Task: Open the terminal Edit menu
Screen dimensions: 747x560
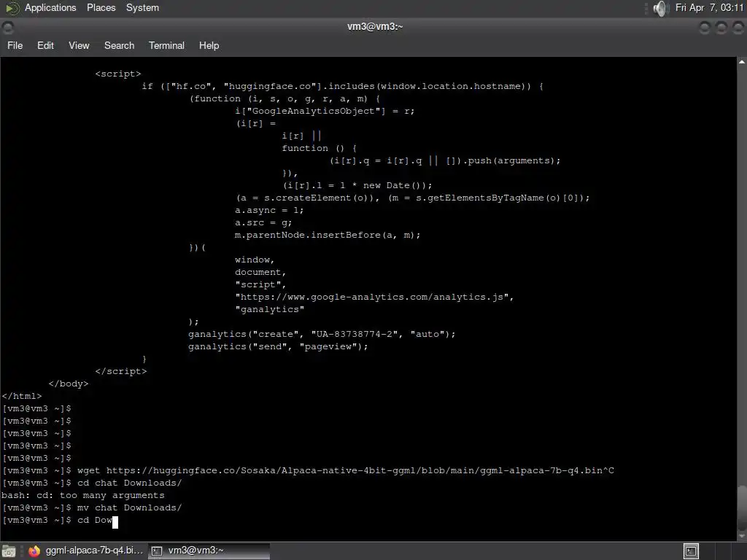Action: click(45, 45)
